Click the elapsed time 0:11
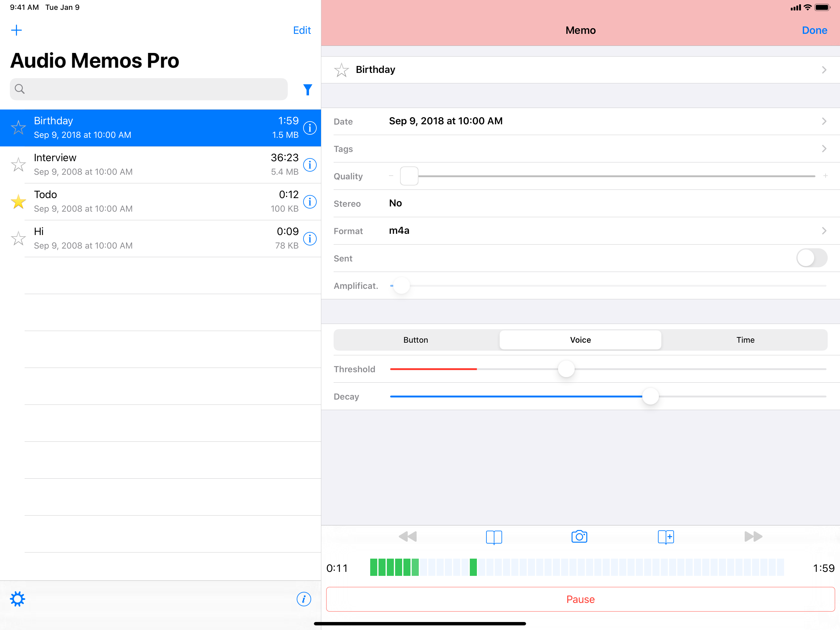840x630 pixels. pos(337,568)
